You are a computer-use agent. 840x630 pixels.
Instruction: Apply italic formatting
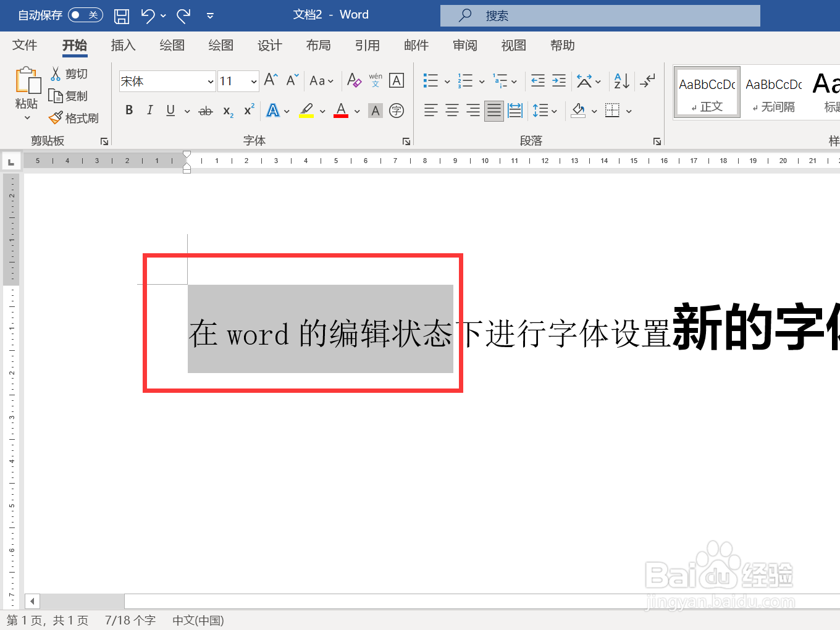point(149,110)
